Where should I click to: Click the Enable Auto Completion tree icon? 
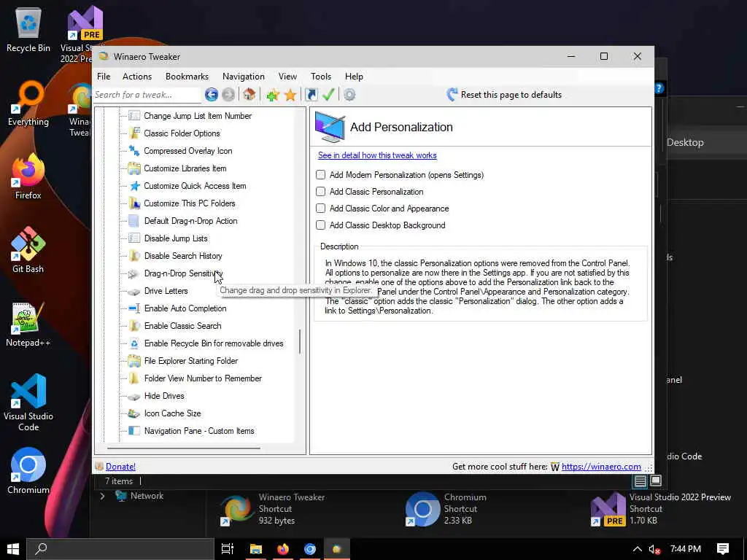click(x=134, y=308)
